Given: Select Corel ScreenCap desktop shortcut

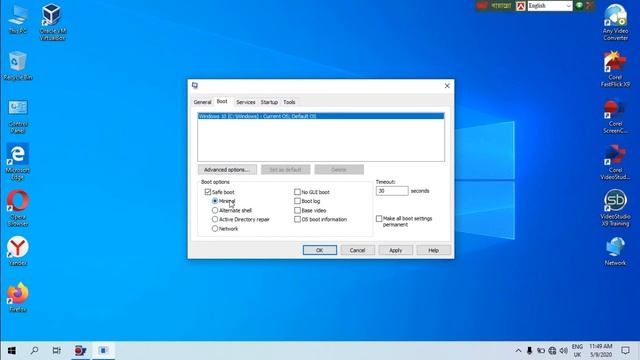Looking at the screenshot, I should pos(615,116).
